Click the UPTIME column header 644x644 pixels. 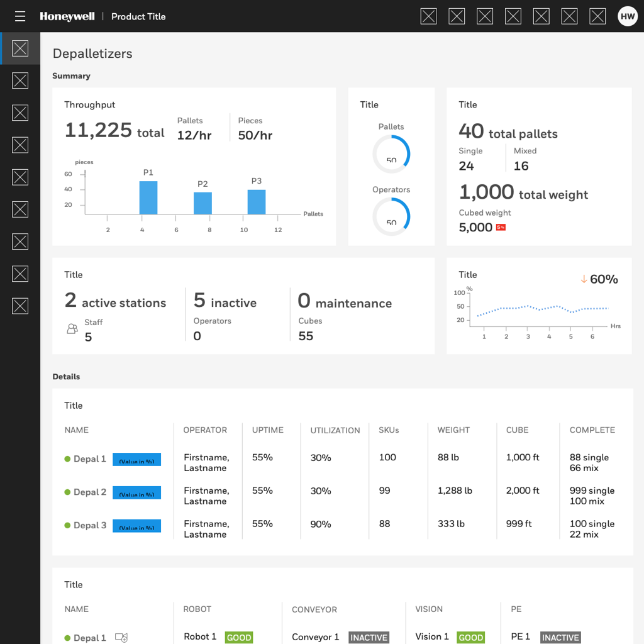click(268, 430)
